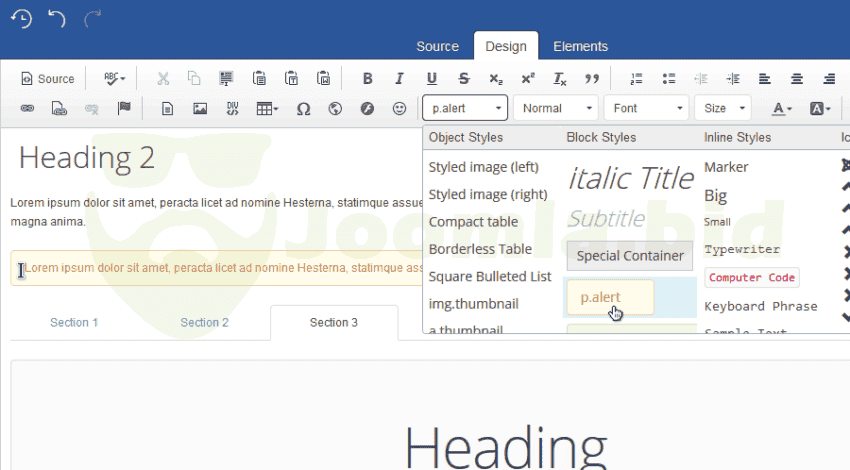Click the undo arrow in header
The image size is (850, 470).
click(57, 18)
